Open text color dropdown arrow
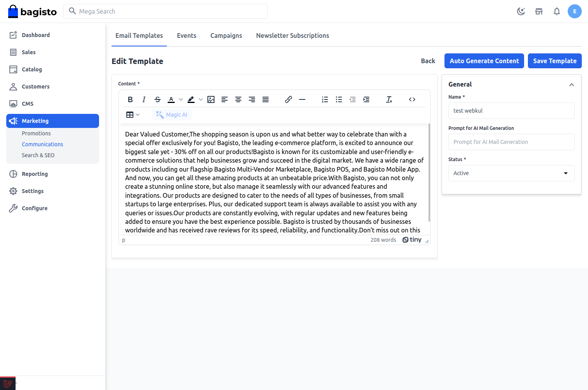This screenshot has width=588, height=390. (x=181, y=99)
